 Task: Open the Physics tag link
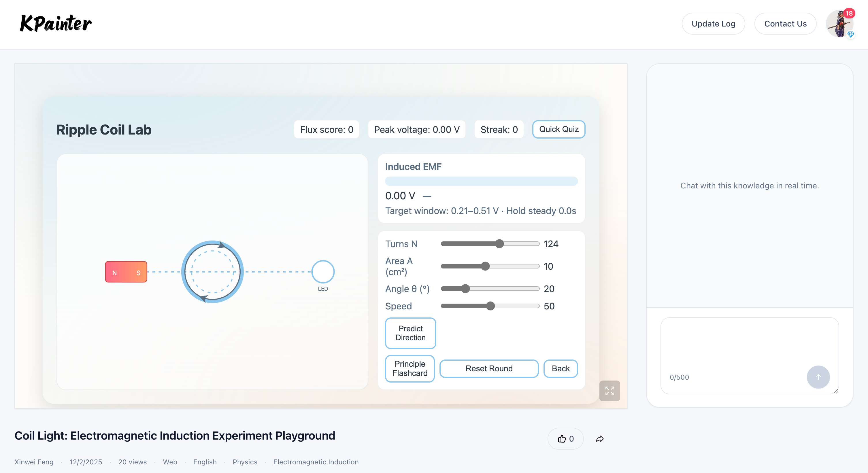(245, 462)
